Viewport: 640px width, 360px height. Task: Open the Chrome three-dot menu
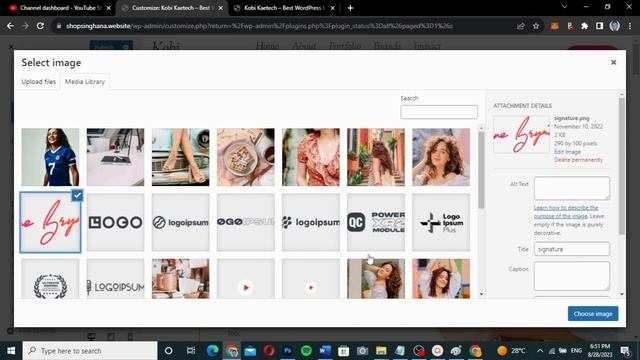(x=630, y=26)
